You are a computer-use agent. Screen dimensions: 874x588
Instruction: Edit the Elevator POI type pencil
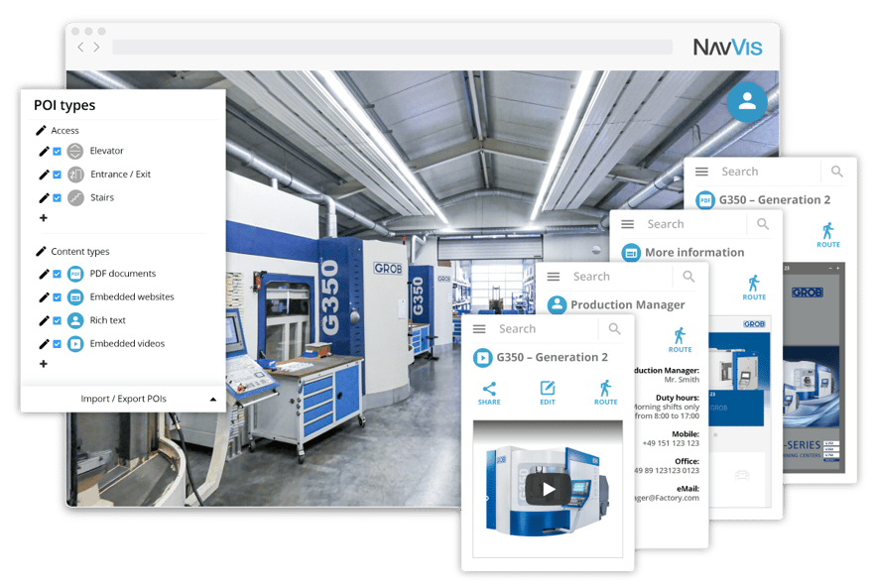click(x=44, y=151)
